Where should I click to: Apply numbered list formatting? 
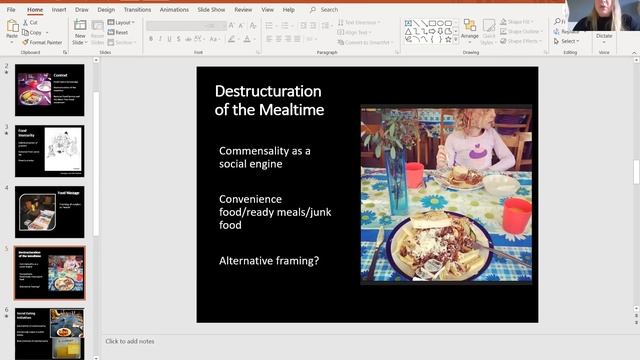[284, 26]
